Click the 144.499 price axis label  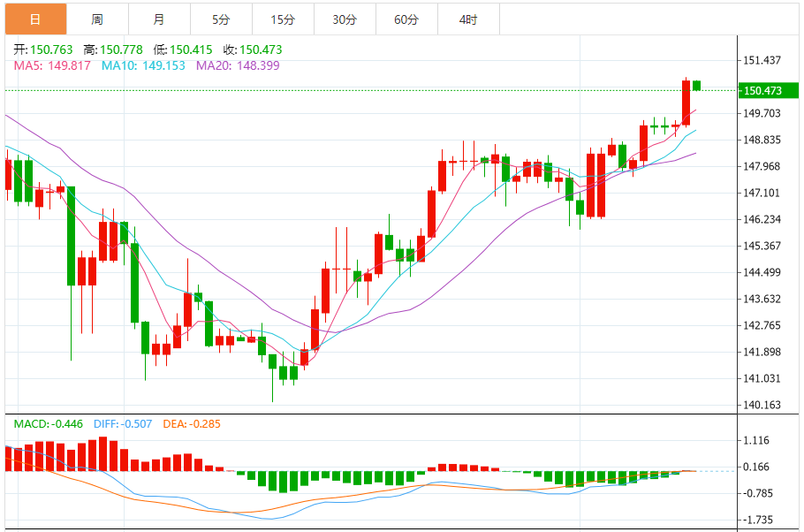click(x=762, y=272)
